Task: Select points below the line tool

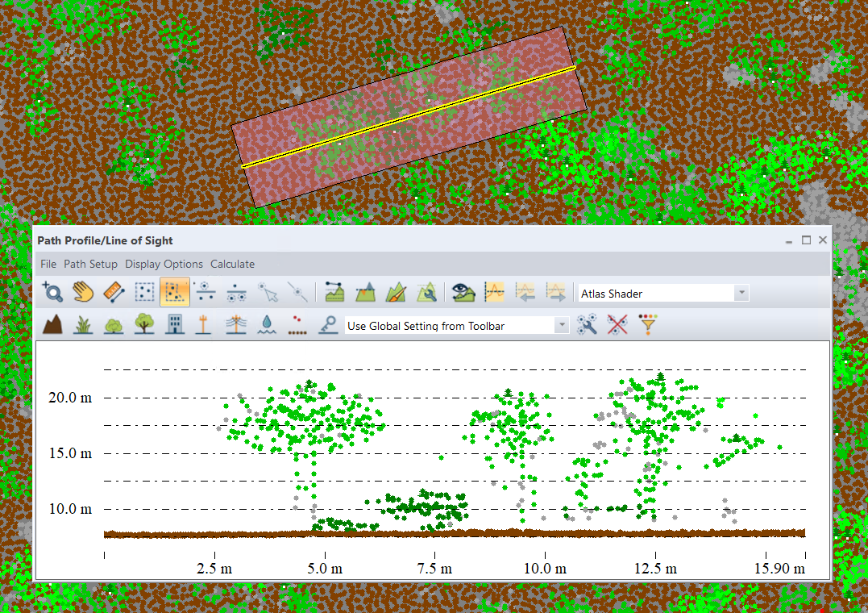Action: click(x=236, y=292)
